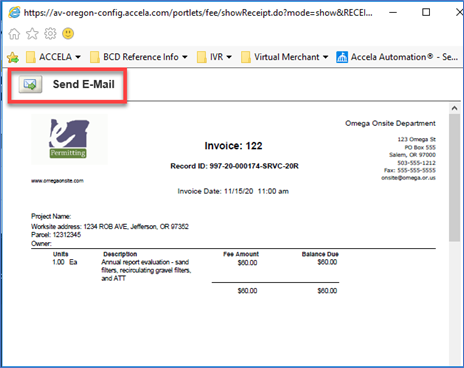The image size is (464, 368).
Task: Click the add-to-favorites-bar star icon
Action: (13, 57)
